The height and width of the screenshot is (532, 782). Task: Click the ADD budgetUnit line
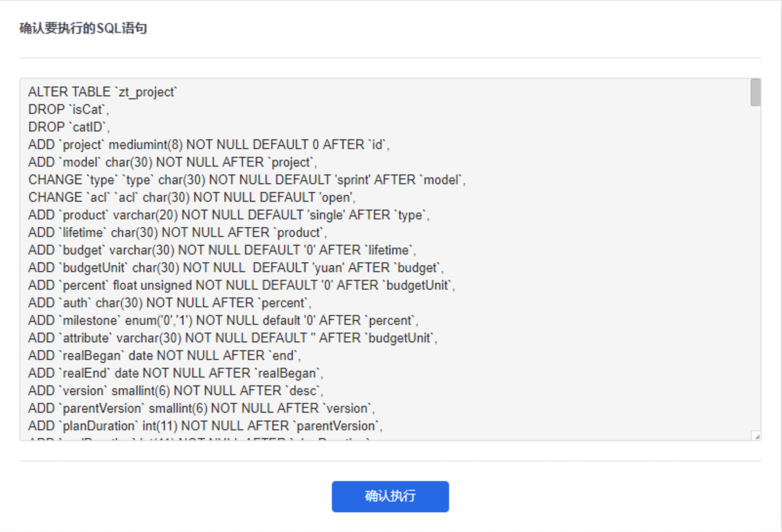[x=236, y=268]
